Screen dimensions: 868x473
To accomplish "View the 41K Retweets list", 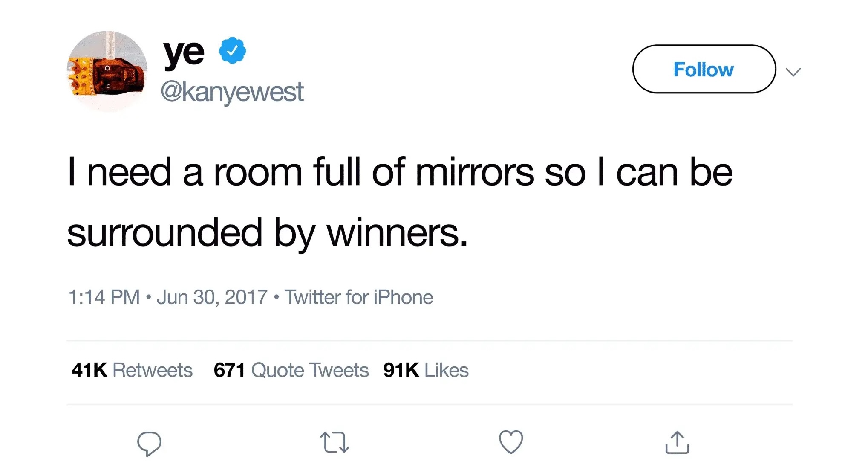I will point(132,370).
